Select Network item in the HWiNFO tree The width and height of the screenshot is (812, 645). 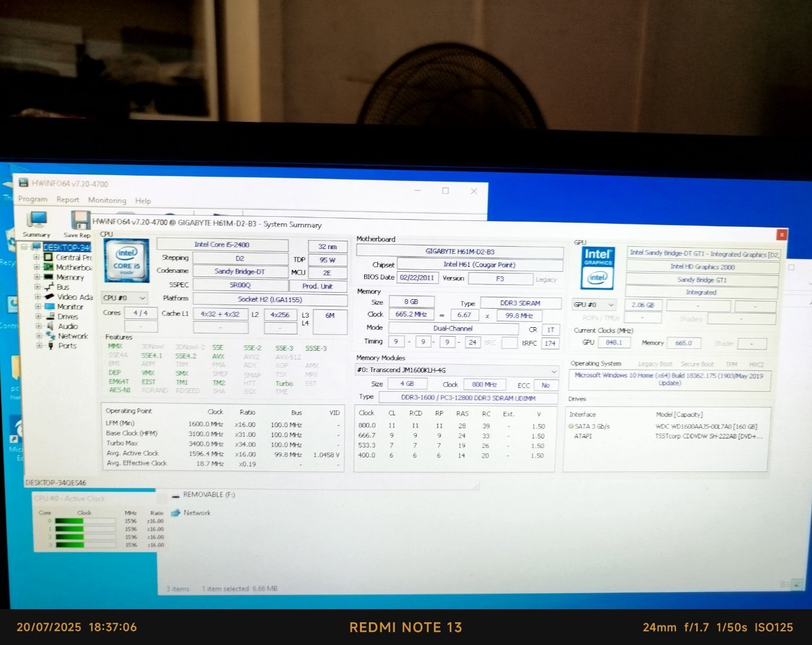click(x=73, y=336)
